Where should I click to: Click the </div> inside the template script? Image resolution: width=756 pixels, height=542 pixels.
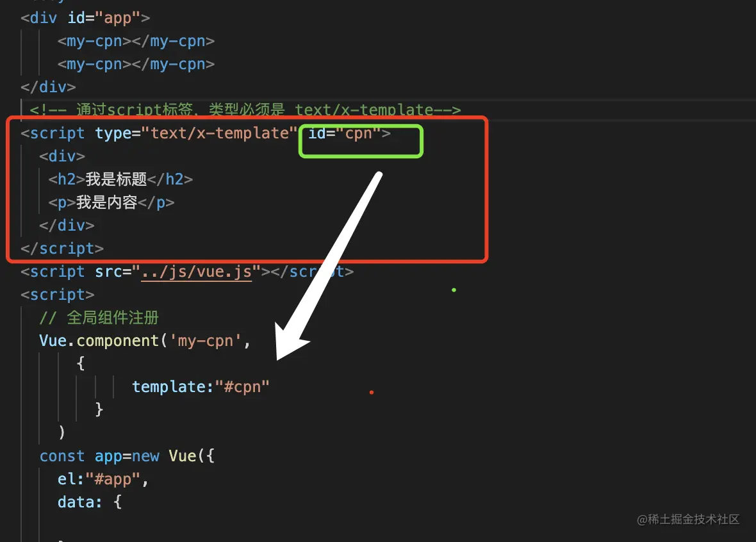pyautogui.click(x=67, y=226)
